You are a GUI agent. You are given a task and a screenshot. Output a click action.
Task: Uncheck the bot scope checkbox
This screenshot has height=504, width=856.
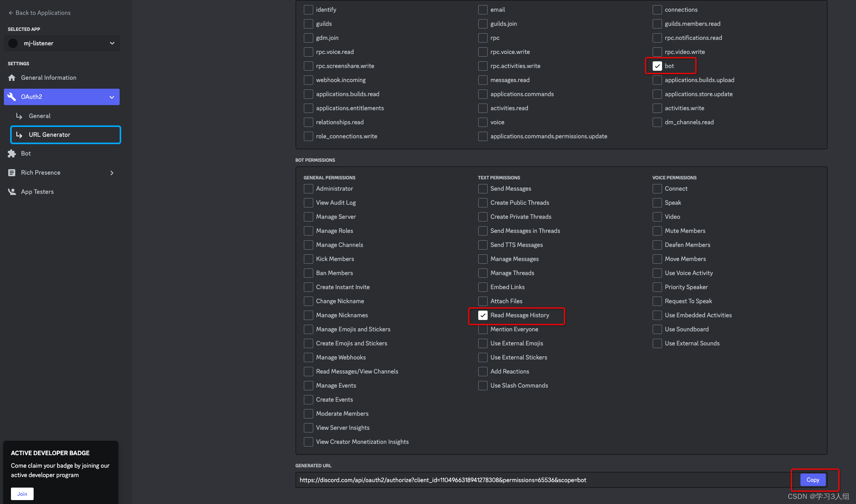[657, 66]
